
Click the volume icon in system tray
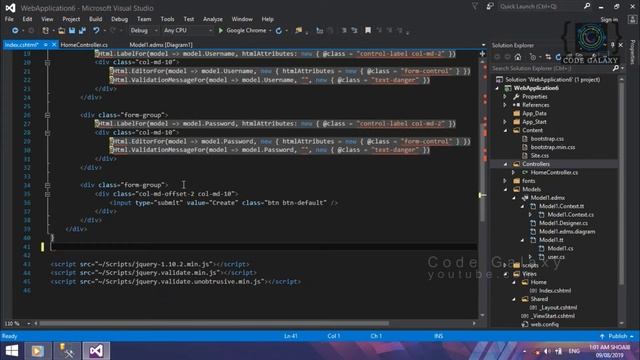(547, 351)
